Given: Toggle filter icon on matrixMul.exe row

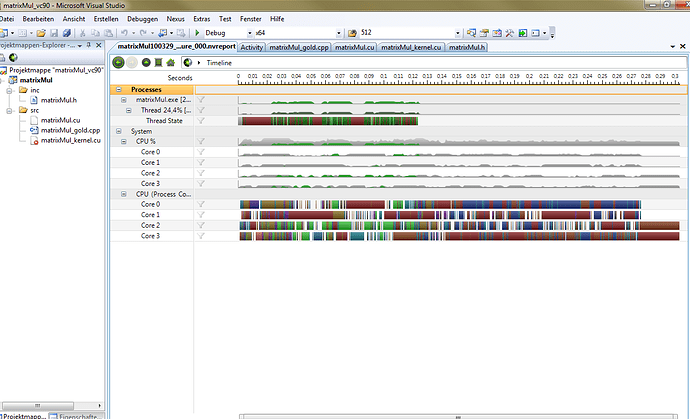Looking at the screenshot, I should click(x=201, y=100).
